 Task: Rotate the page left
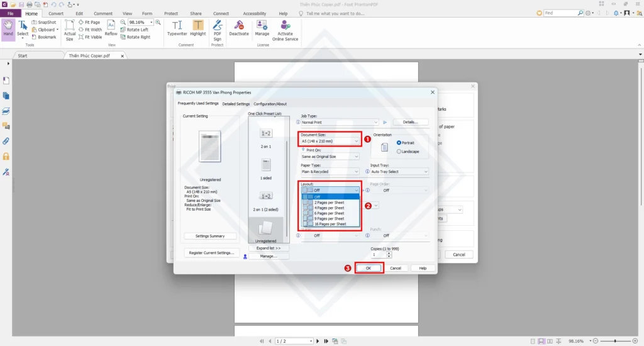point(135,30)
